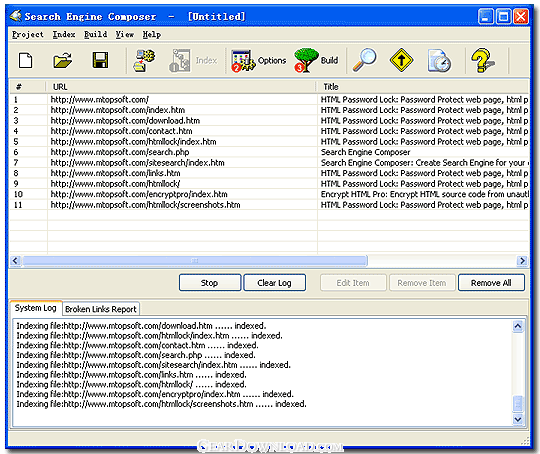Click title cell 'Search Engine Composer' in row 6
This screenshot has height=454, width=540.
click(365, 152)
